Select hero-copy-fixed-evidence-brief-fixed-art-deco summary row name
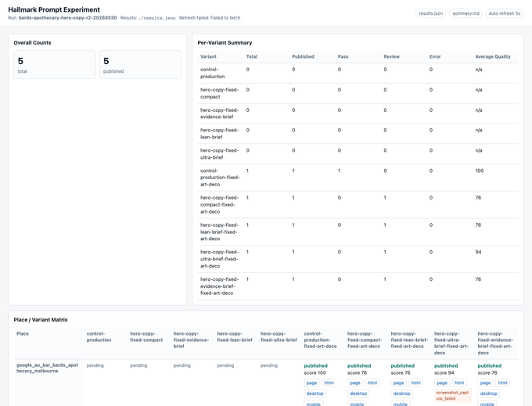 [220, 286]
